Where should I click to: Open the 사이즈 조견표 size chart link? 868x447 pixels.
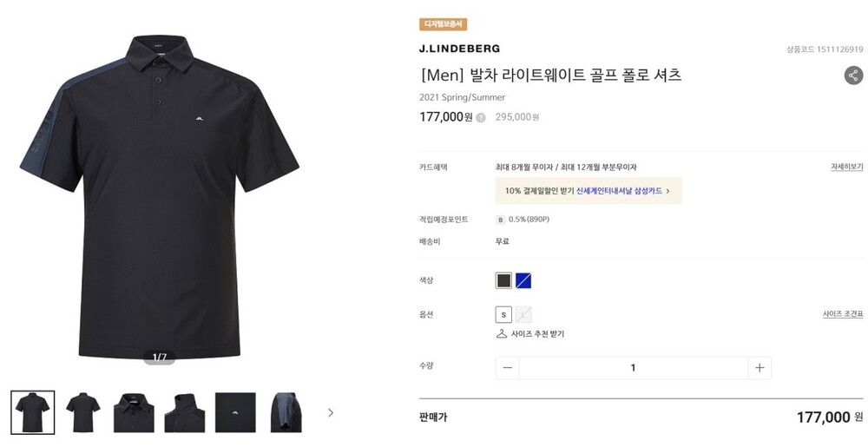(x=843, y=313)
